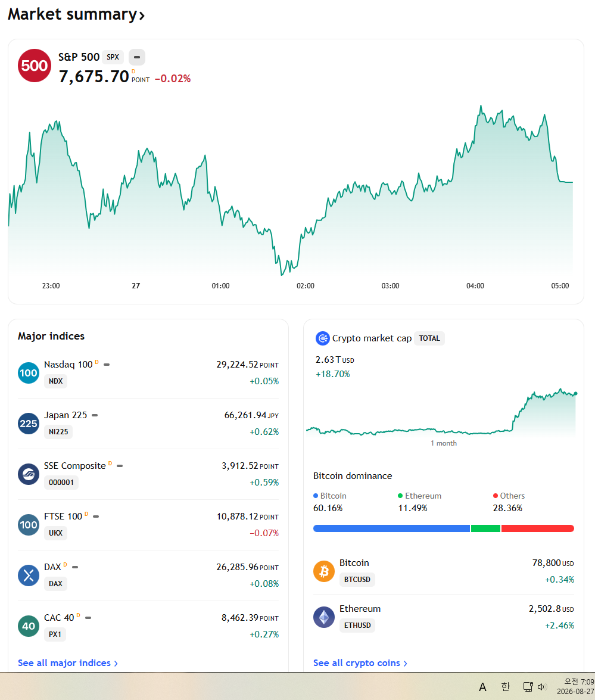Select the SPX ticker badge

tap(113, 57)
